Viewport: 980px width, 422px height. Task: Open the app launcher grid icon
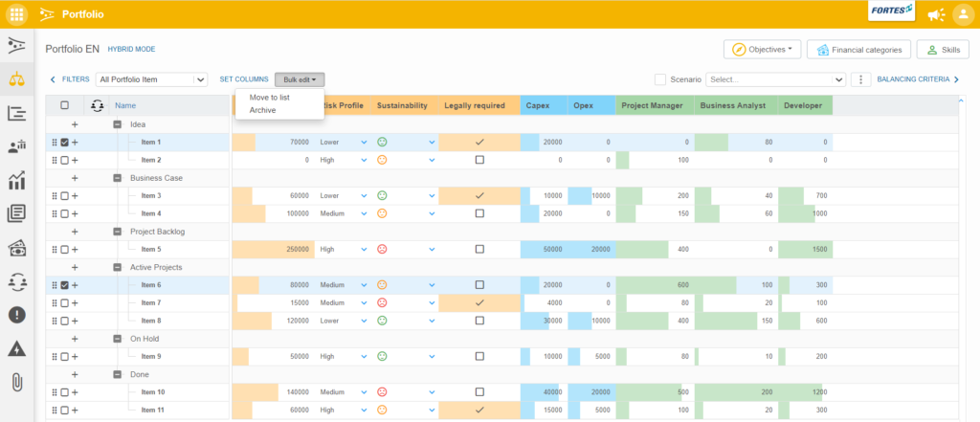click(x=16, y=13)
